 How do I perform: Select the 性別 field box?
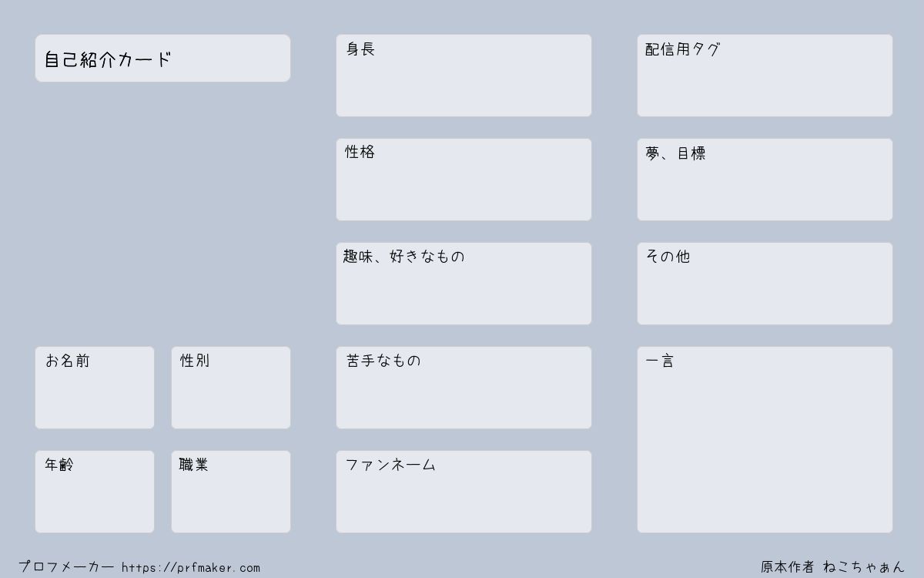pyautogui.click(x=231, y=388)
